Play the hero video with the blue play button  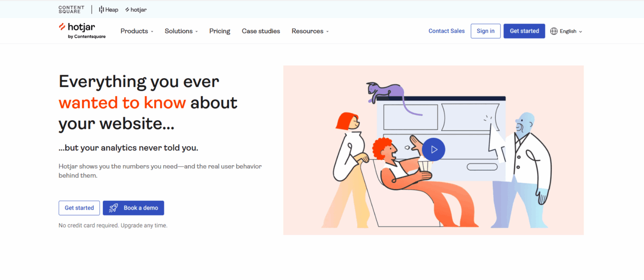[x=434, y=150]
